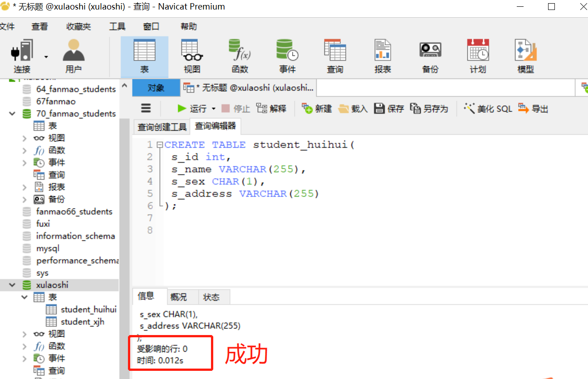Image resolution: width=588 pixels, height=379 pixels.
Task: Open the 运行 dropdown arrow
Action: click(x=213, y=109)
